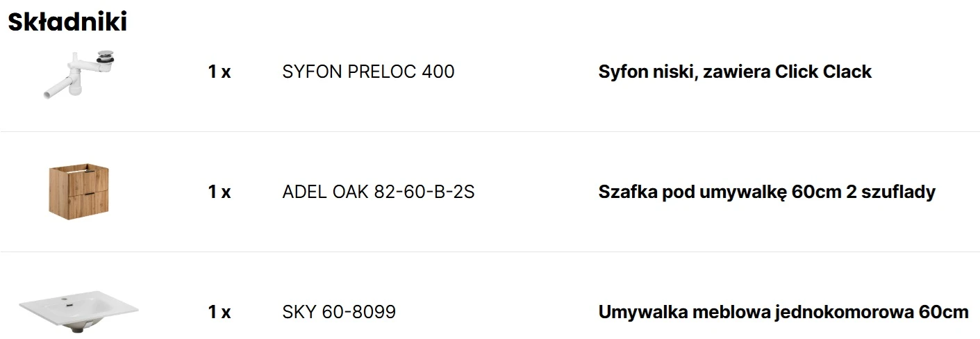This screenshot has height=339, width=980.
Task: Open the oak cabinet product image
Action: 79,192
